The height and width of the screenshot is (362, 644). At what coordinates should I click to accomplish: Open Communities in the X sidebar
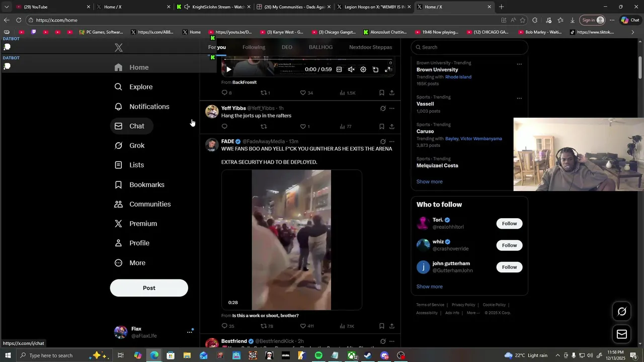tap(142, 204)
